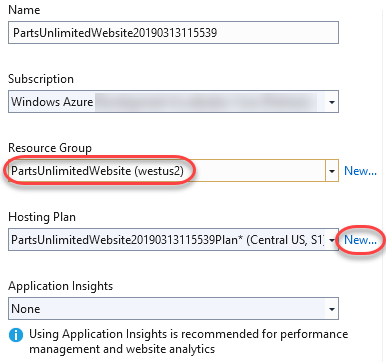
Task: Click the Name input field
Action: point(173,33)
